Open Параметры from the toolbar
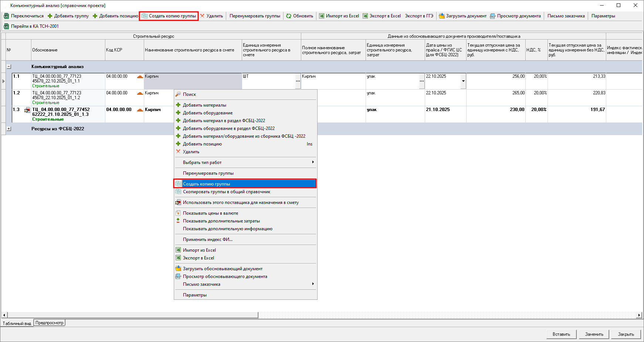This screenshot has width=644, height=342. pos(603,16)
